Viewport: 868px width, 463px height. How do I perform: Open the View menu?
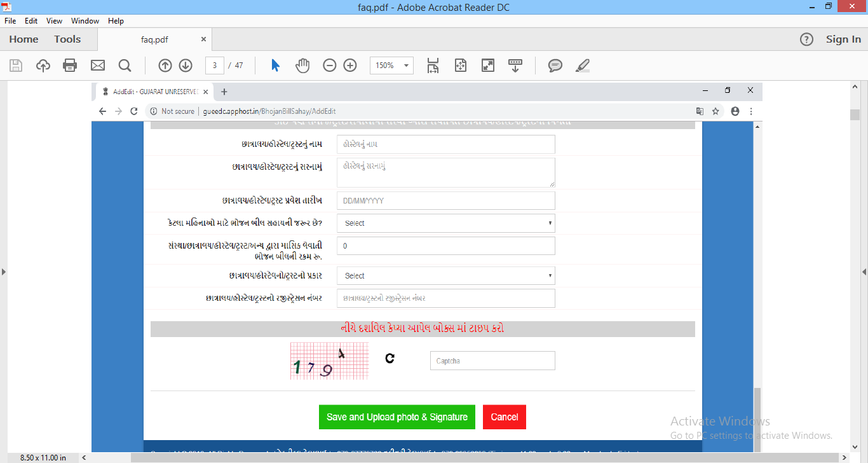[x=53, y=20]
